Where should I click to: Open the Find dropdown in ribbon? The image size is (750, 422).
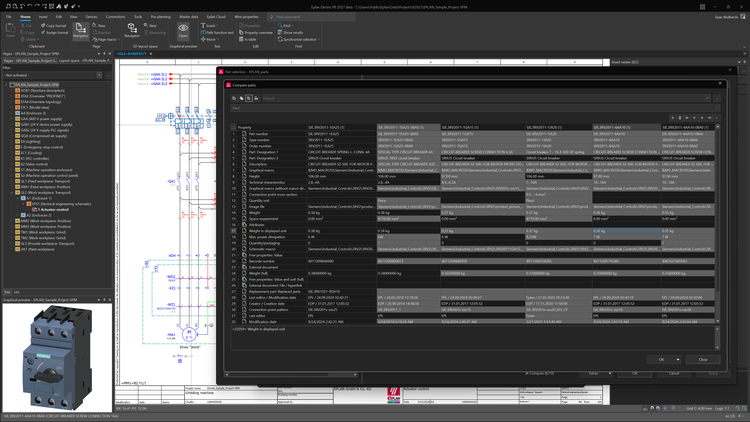tap(292, 26)
